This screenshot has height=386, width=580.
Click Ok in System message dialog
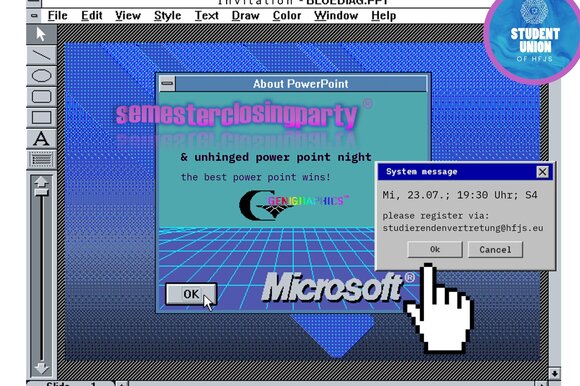[x=435, y=250]
